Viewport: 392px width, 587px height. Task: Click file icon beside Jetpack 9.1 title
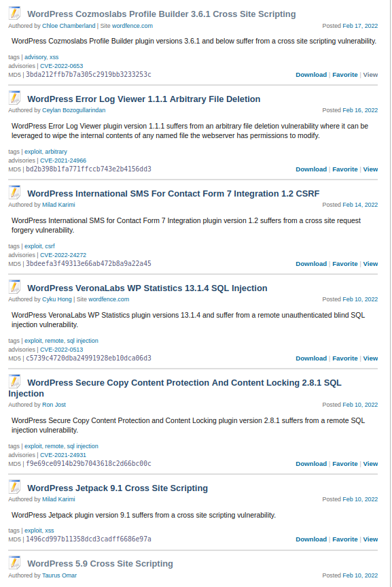tap(14, 487)
